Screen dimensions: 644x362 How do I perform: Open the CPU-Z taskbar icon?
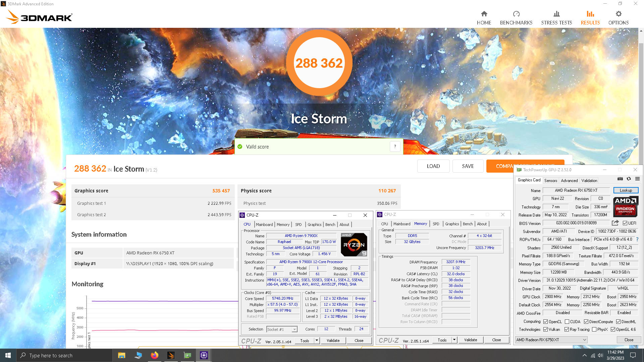[x=204, y=355]
